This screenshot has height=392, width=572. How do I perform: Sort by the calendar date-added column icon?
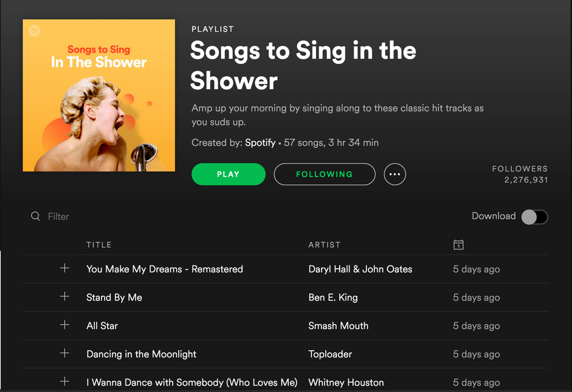(x=458, y=245)
